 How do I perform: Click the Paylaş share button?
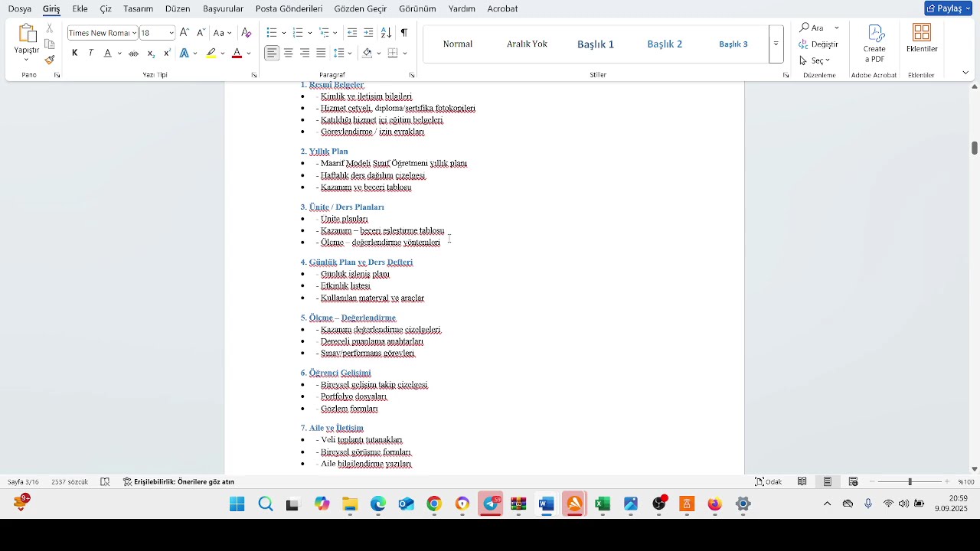click(x=949, y=8)
